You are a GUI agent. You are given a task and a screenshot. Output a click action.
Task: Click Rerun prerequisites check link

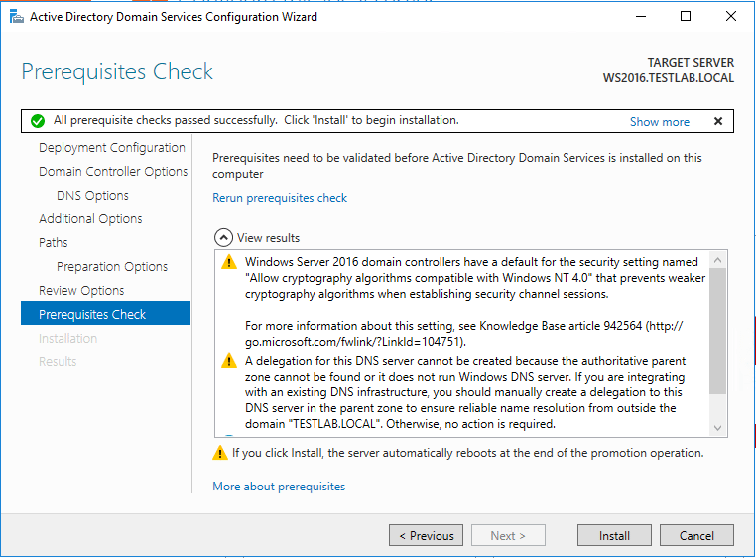click(280, 198)
